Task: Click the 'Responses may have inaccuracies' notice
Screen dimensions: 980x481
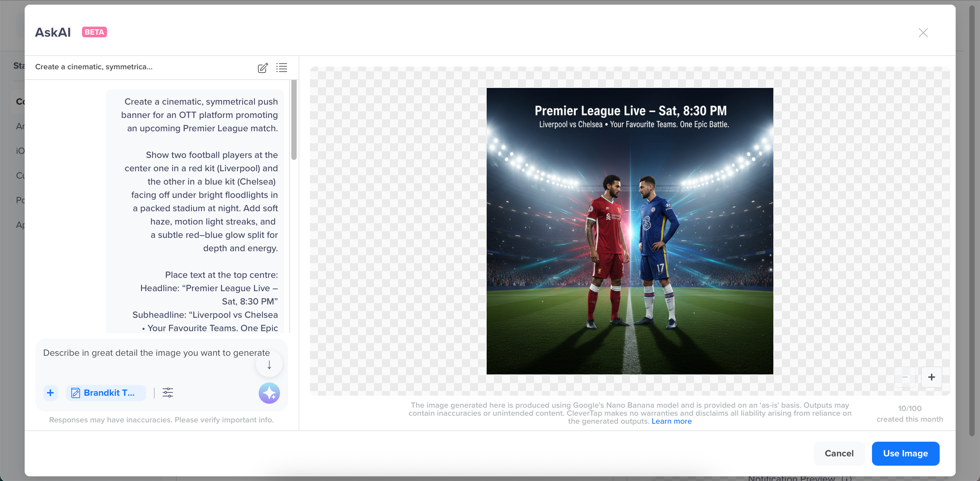Action: tap(161, 420)
